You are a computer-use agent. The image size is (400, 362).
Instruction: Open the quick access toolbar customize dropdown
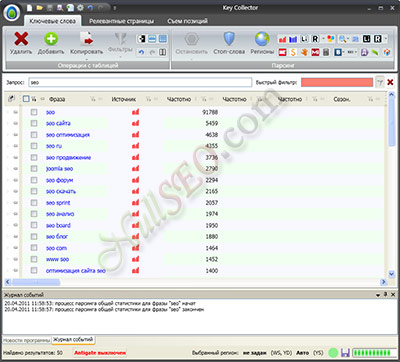[x=115, y=7]
